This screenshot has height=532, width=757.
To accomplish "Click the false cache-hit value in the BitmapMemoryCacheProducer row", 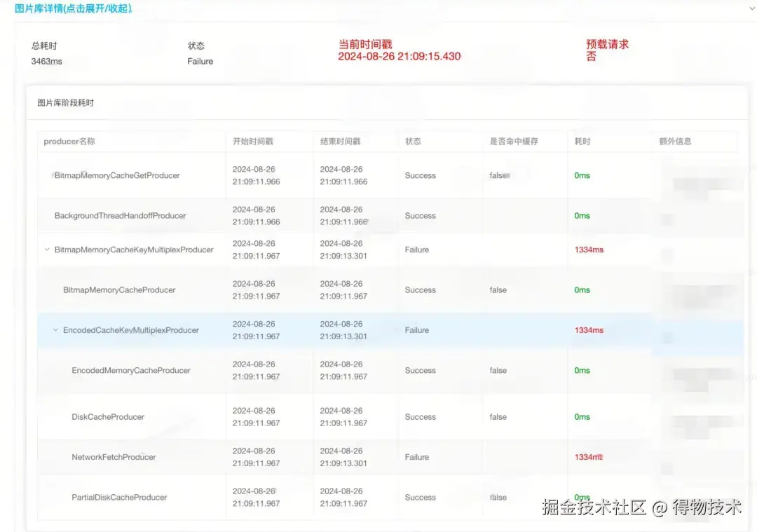I will pos(498,290).
